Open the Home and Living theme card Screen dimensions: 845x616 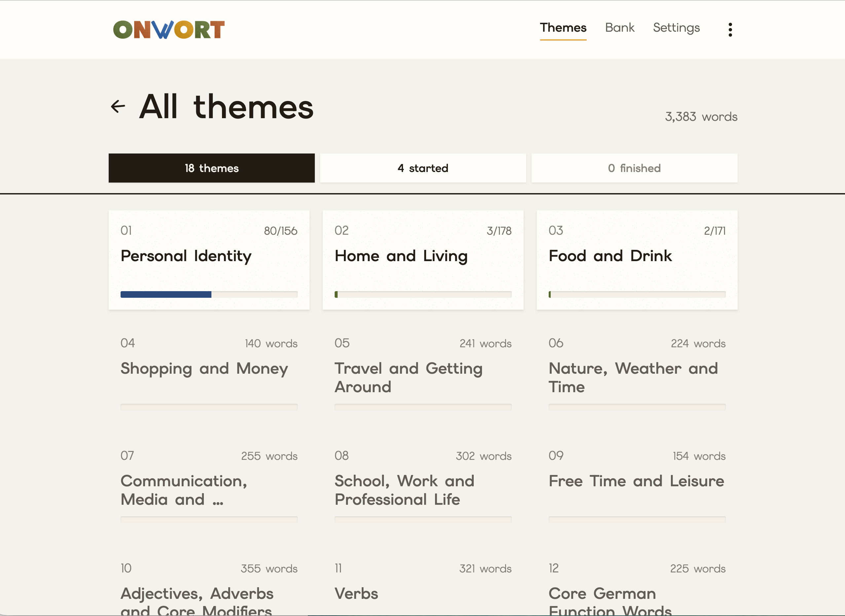[x=423, y=260]
